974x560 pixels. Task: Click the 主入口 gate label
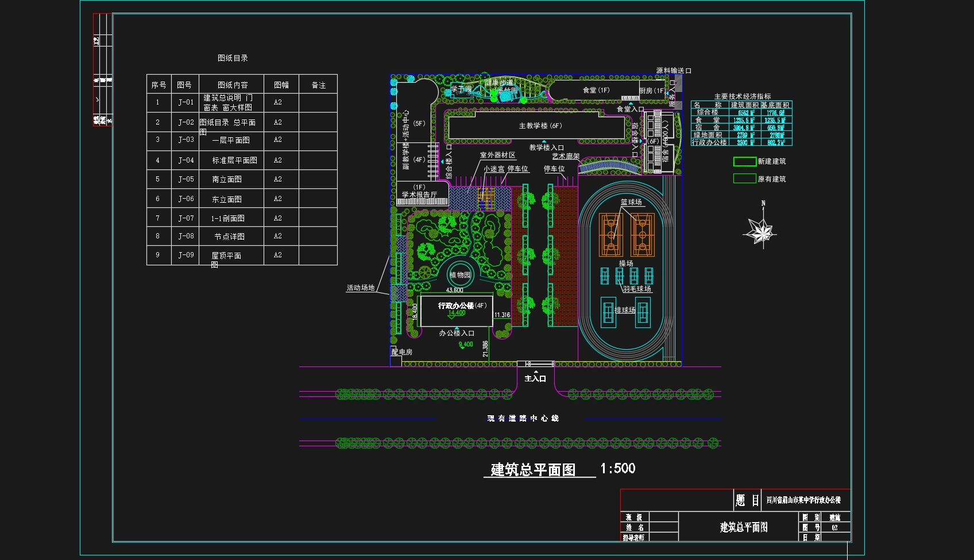pyautogui.click(x=535, y=379)
